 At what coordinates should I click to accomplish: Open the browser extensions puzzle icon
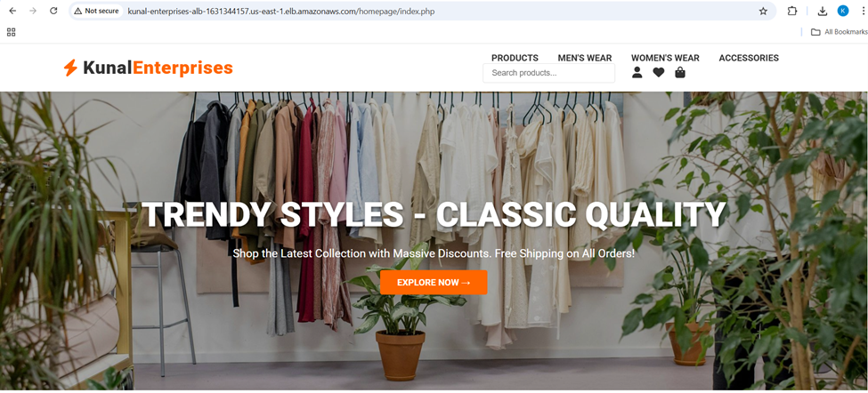tap(792, 11)
